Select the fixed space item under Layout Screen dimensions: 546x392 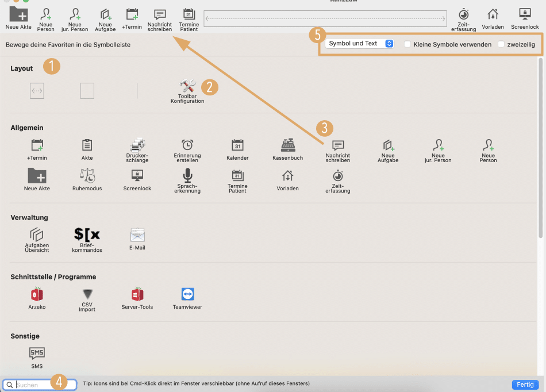coord(87,91)
